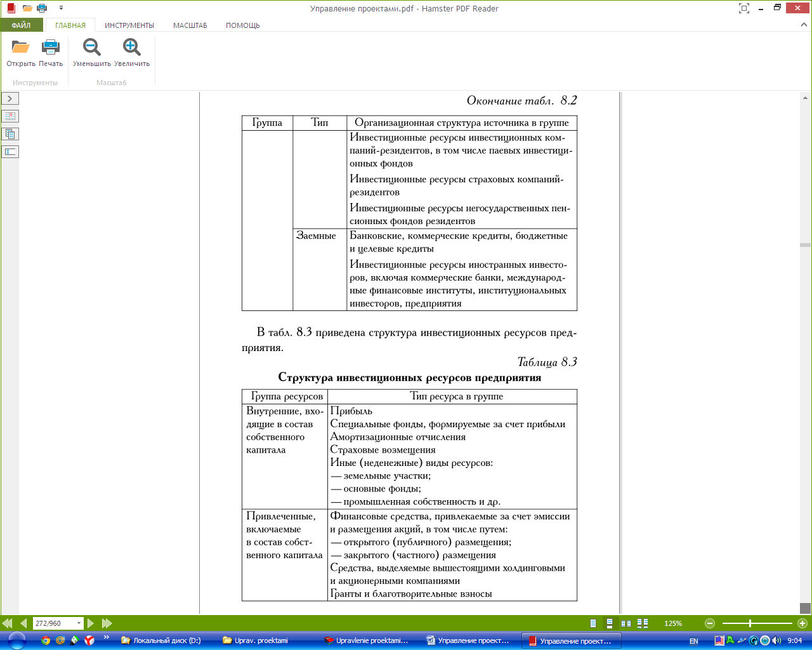Click the vertical scrollbar up arrow
Viewport: 812px width, 650px height.
click(x=806, y=98)
